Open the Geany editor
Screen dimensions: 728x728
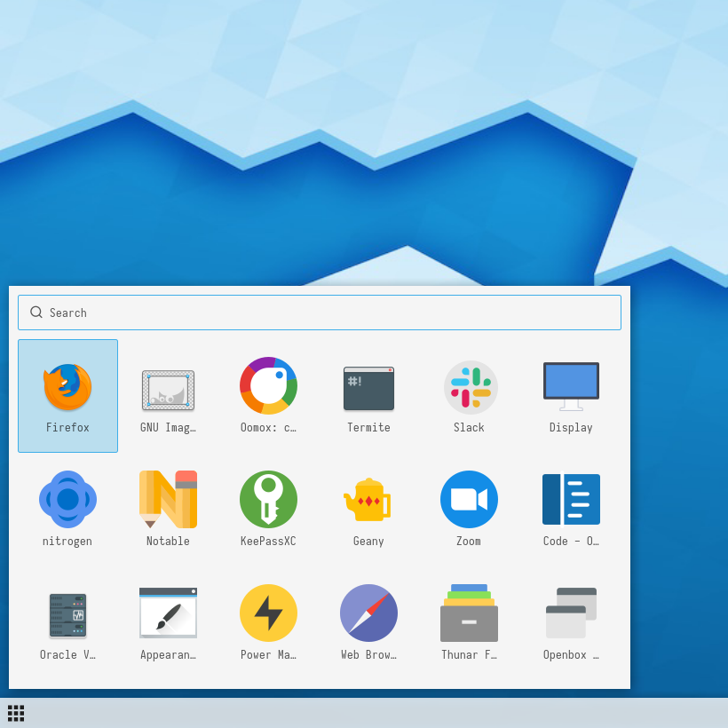[368, 509]
